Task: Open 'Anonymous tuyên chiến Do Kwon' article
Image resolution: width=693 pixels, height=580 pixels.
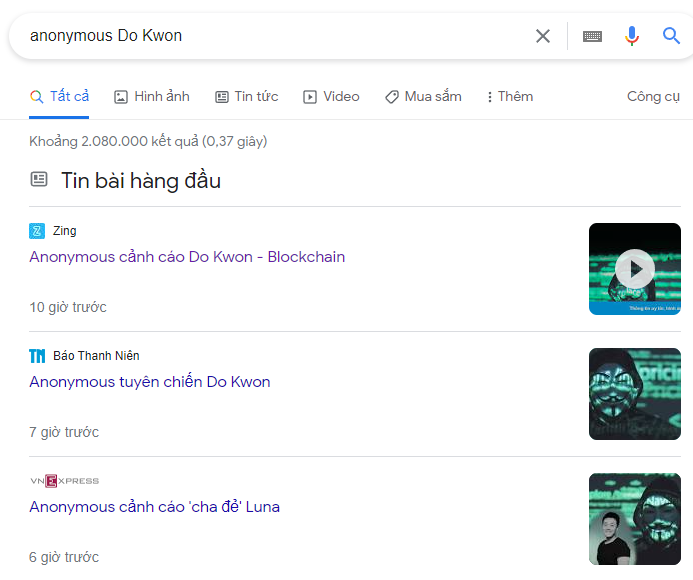Action: click(x=150, y=382)
